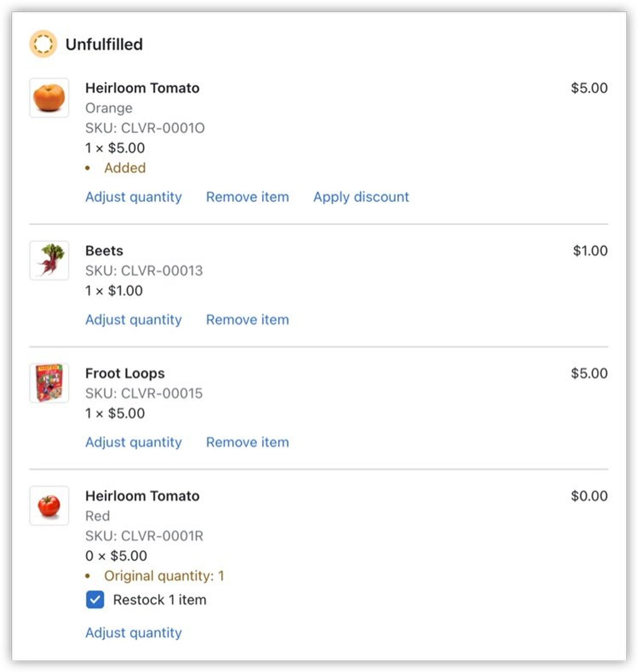This screenshot has height=672, width=638.
Task: Open the Froot Loops product thumbnail
Action: tap(49, 383)
